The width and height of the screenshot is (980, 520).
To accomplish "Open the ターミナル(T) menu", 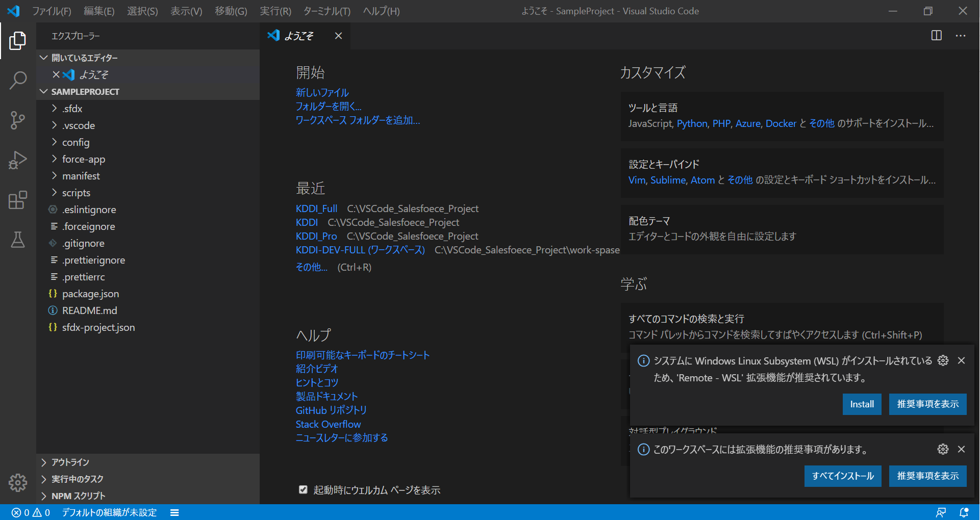I will (x=326, y=11).
